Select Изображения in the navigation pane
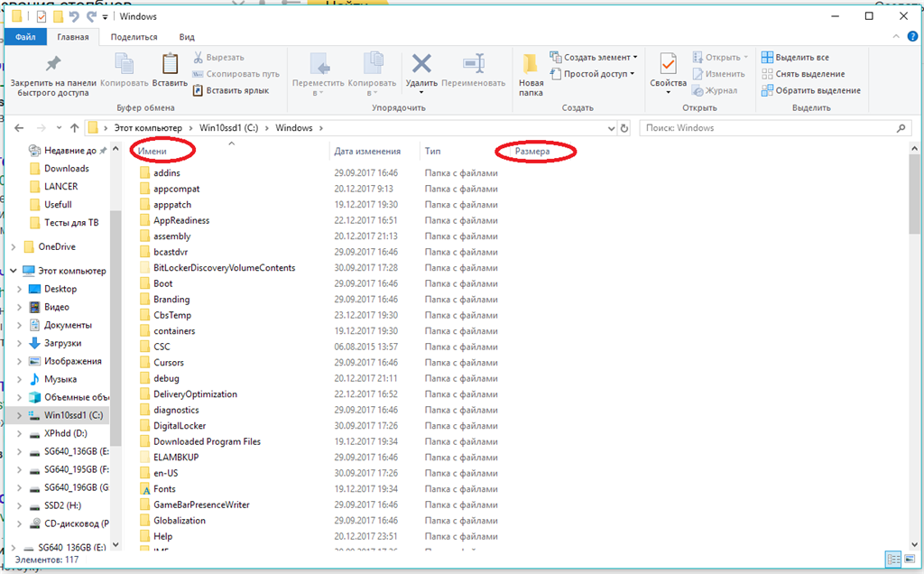Screen dimensions: 924x574 tap(72, 361)
